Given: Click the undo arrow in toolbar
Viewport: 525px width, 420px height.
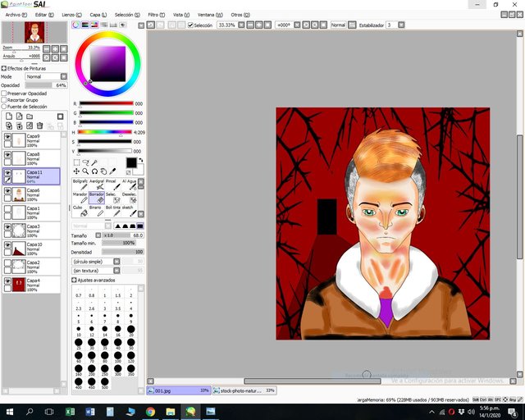Looking at the screenshot, I should click(151, 25).
